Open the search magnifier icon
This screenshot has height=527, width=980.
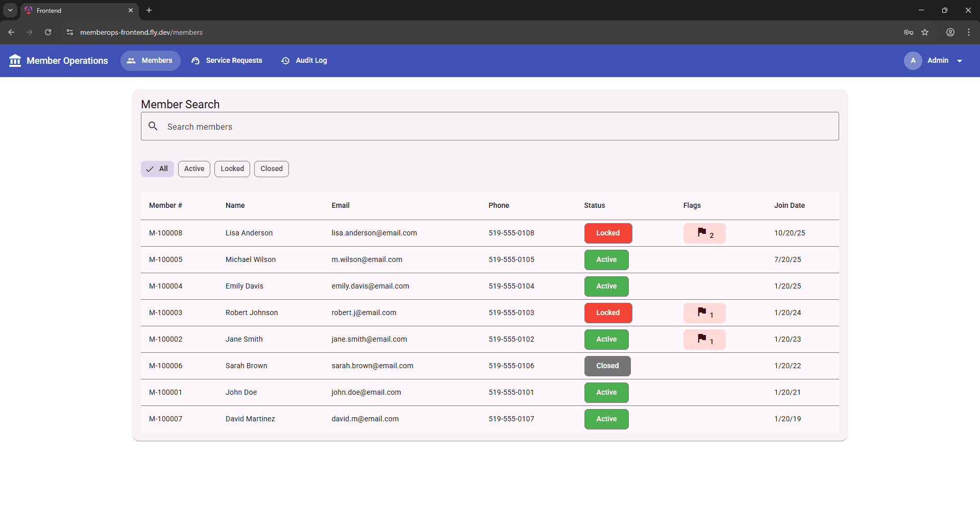153,126
